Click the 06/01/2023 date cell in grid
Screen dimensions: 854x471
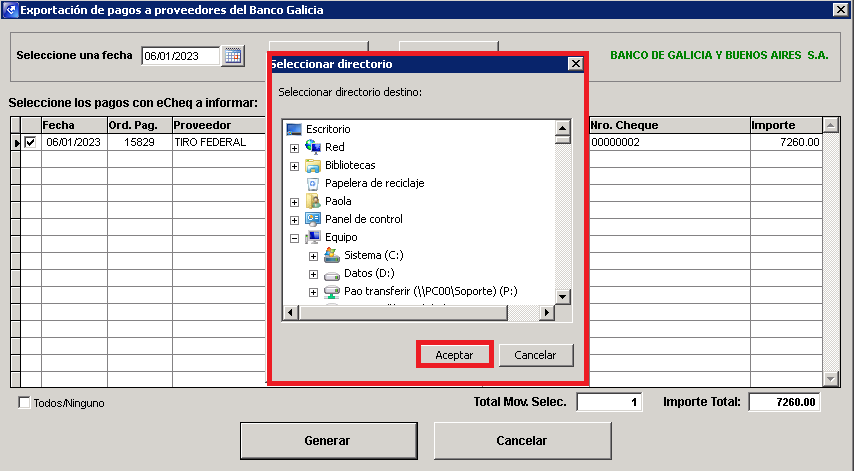(75, 143)
